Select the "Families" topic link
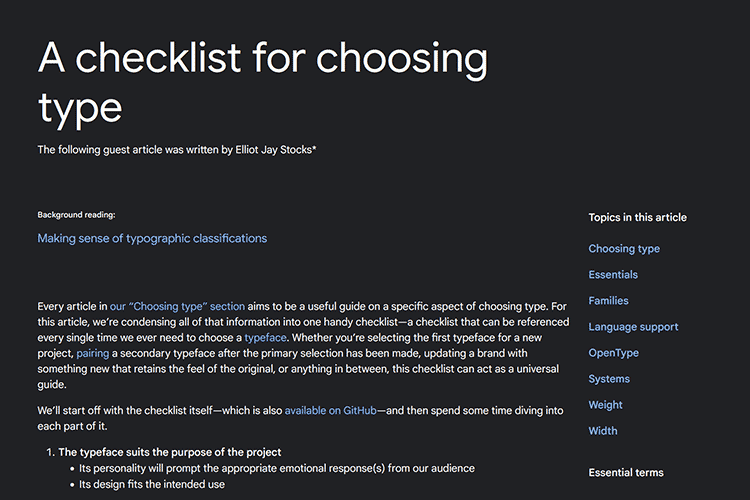The image size is (750, 500). point(609,301)
